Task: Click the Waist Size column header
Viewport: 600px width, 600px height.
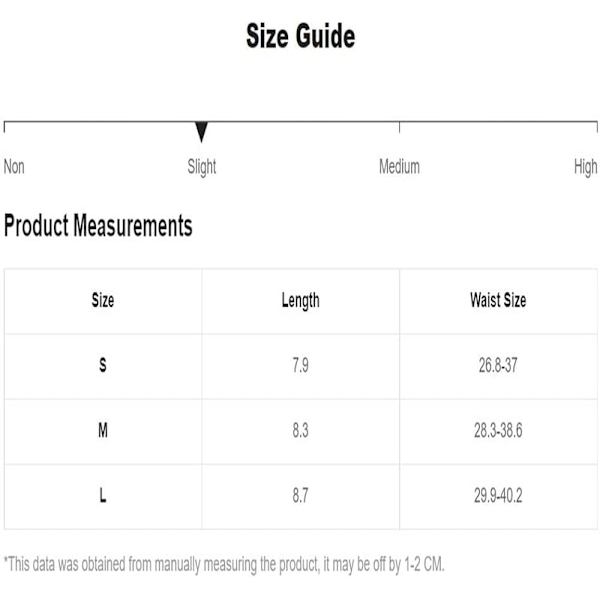Action: [498, 300]
